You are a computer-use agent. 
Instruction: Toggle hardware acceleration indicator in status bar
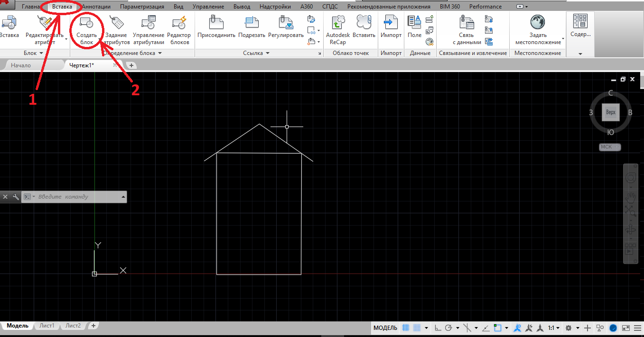click(x=613, y=328)
